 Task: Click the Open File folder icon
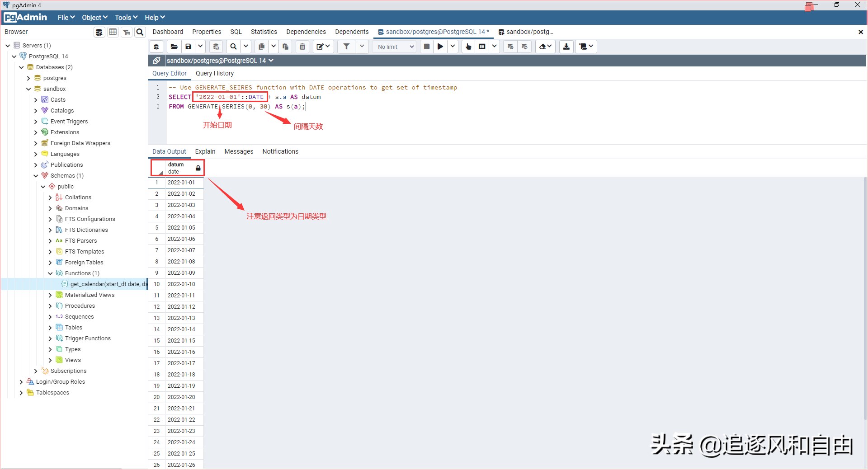(174, 47)
